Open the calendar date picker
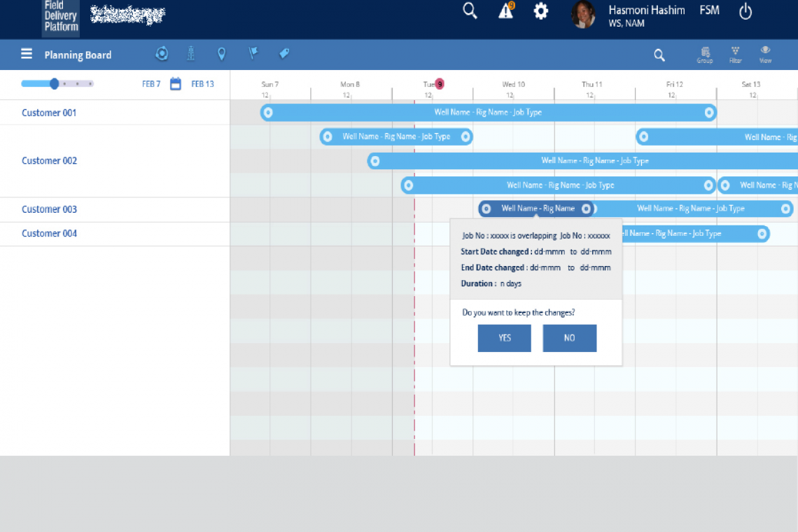This screenshot has height=532, width=798. click(176, 84)
